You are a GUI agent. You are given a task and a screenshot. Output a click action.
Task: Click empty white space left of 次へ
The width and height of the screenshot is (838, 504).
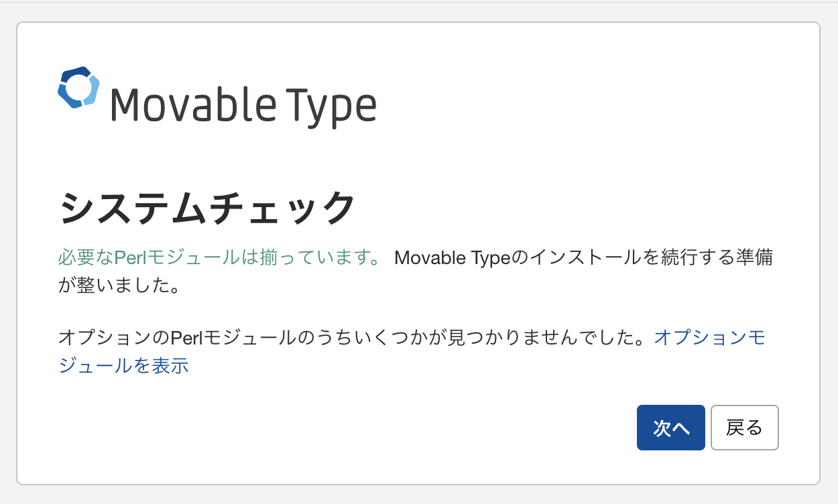402,428
